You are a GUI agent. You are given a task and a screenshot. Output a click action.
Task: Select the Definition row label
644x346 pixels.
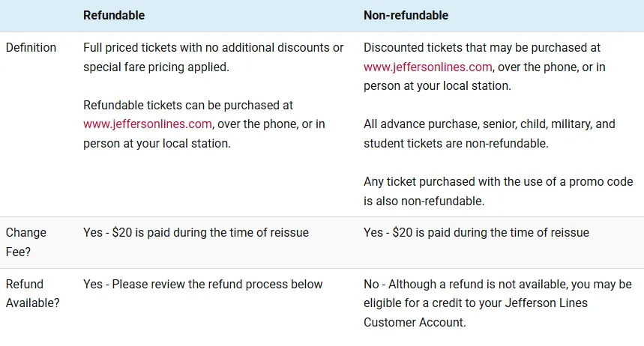click(31, 47)
